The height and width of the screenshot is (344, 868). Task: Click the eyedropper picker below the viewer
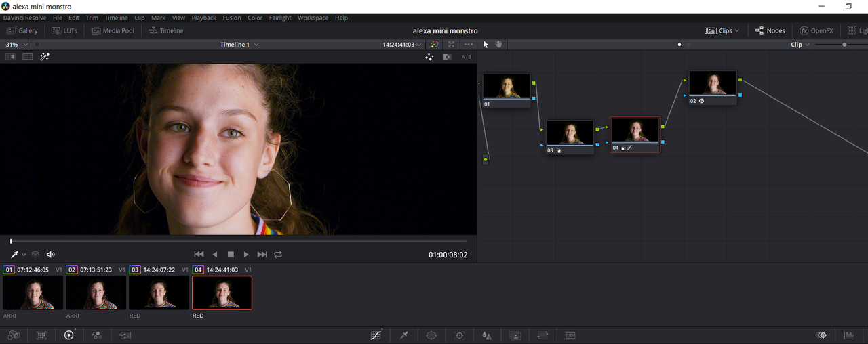pyautogui.click(x=14, y=255)
